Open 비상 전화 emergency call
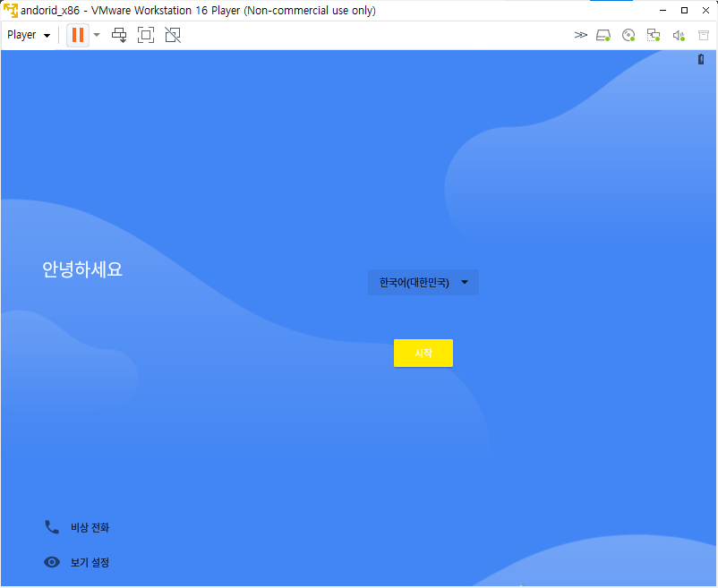 (76, 528)
